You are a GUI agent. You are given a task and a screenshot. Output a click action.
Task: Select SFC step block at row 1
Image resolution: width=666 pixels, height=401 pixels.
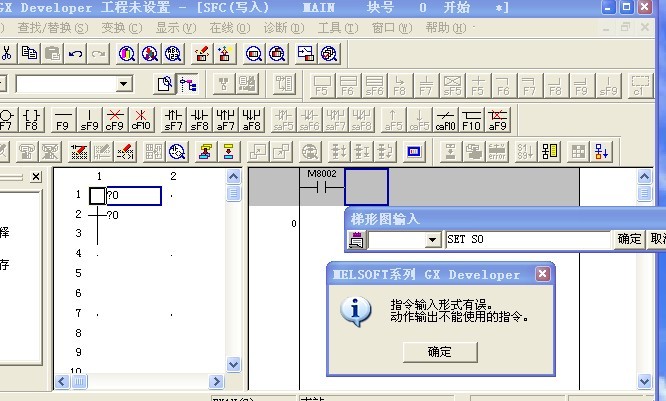click(x=97, y=196)
